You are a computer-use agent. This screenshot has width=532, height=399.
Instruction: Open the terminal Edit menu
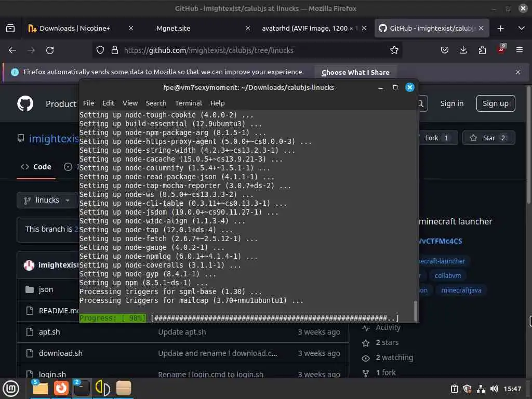point(108,103)
